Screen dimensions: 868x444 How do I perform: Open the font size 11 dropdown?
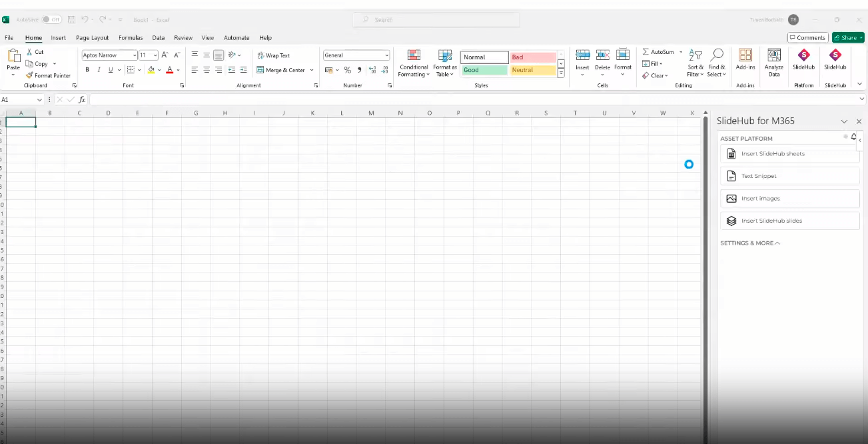pos(155,55)
